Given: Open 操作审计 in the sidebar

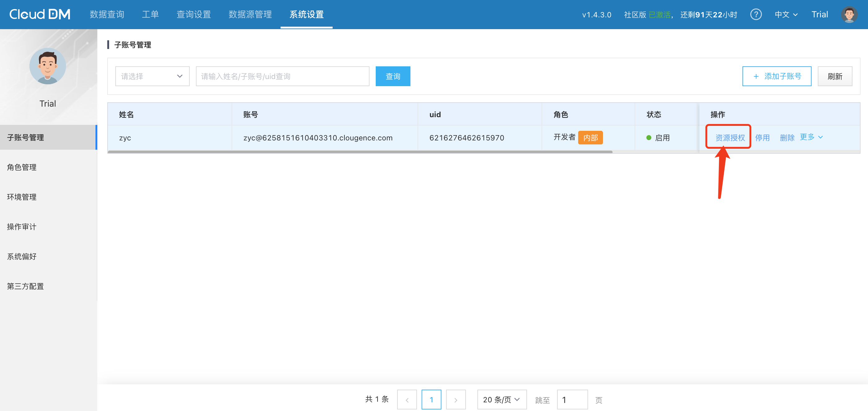Looking at the screenshot, I should [x=22, y=227].
